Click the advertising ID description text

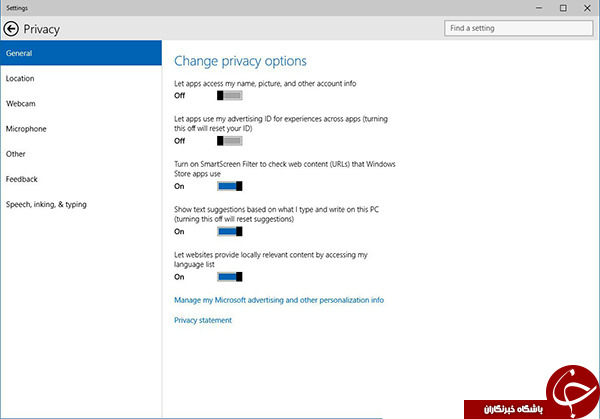[x=281, y=124]
